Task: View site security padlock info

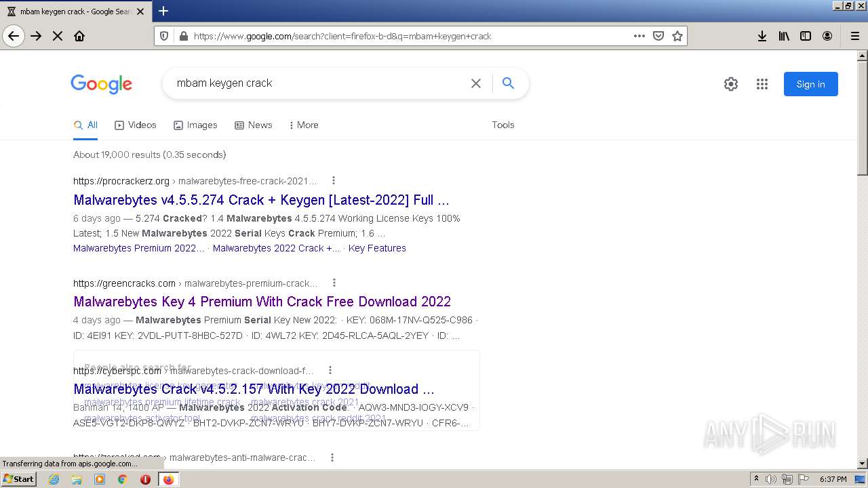Action: click(x=182, y=36)
